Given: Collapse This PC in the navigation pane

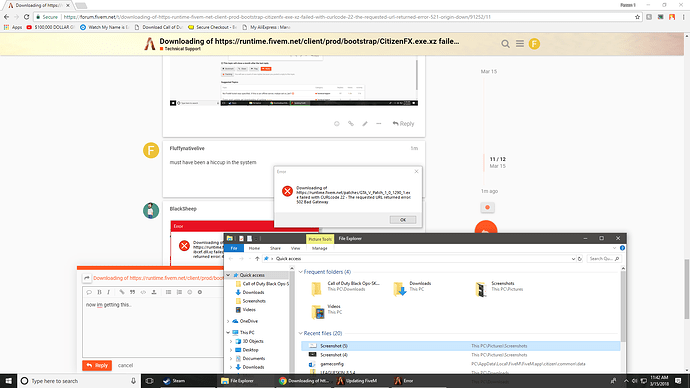Looking at the screenshot, I should pos(228,333).
